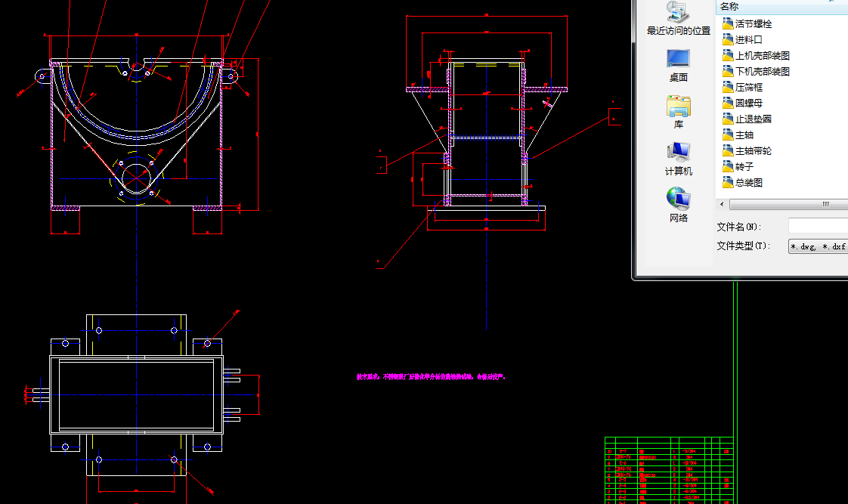
Task: Click the 文件名 file name input field
Action: 818,226
